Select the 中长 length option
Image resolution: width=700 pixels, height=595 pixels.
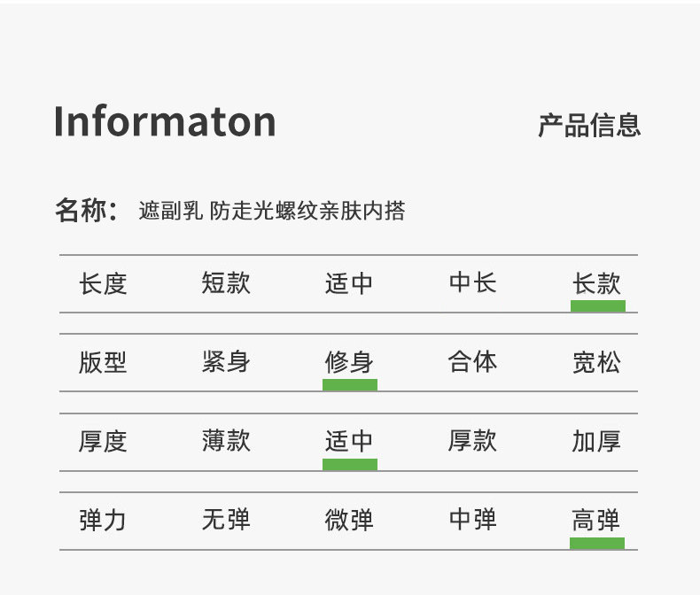click(472, 283)
